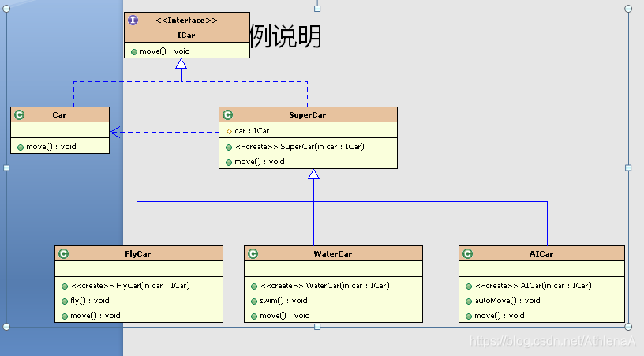Click the top-right corner selection handle
644x356 pixels.
point(628,9)
